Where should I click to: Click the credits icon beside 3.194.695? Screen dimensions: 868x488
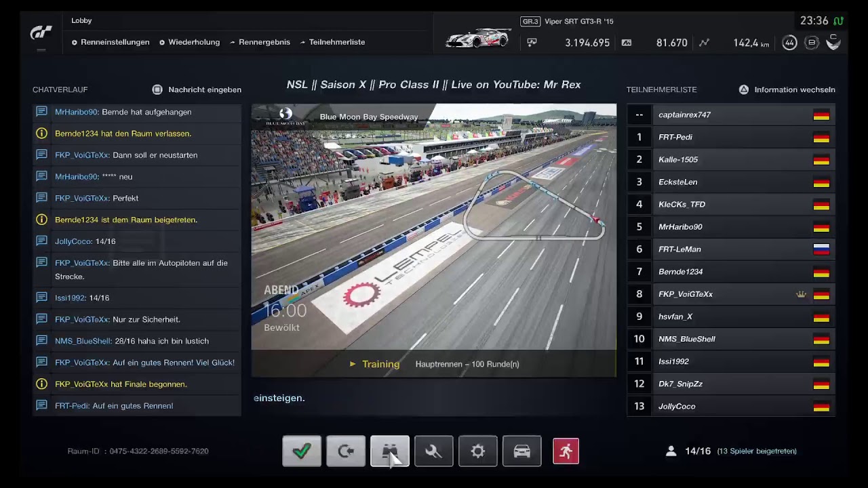pyautogui.click(x=532, y=43)
